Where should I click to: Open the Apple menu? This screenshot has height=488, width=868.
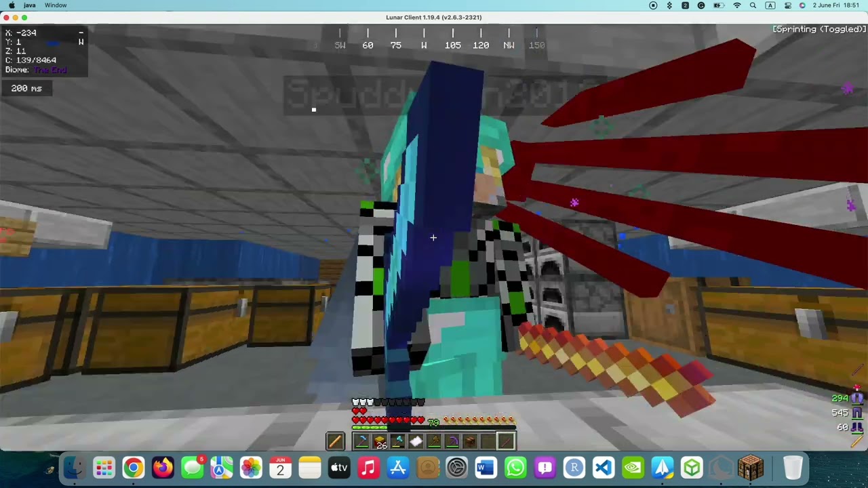click(x=12, y=5)
